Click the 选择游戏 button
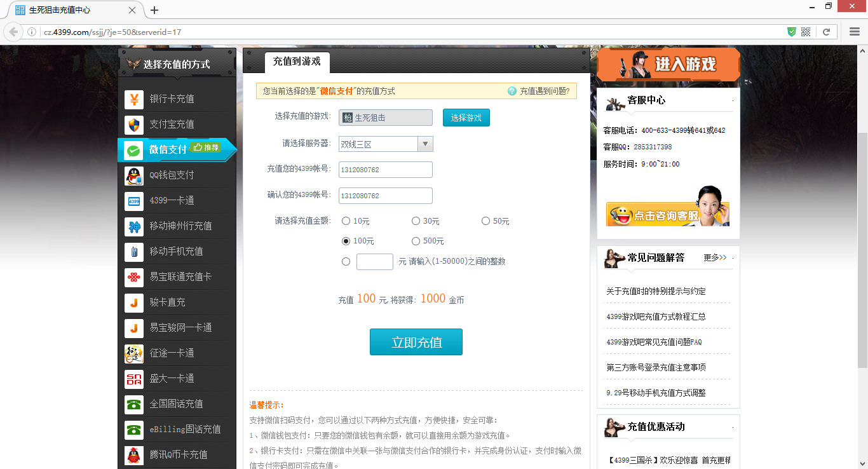The width and height of the screenshot is (868, 469). click(466, 118)
